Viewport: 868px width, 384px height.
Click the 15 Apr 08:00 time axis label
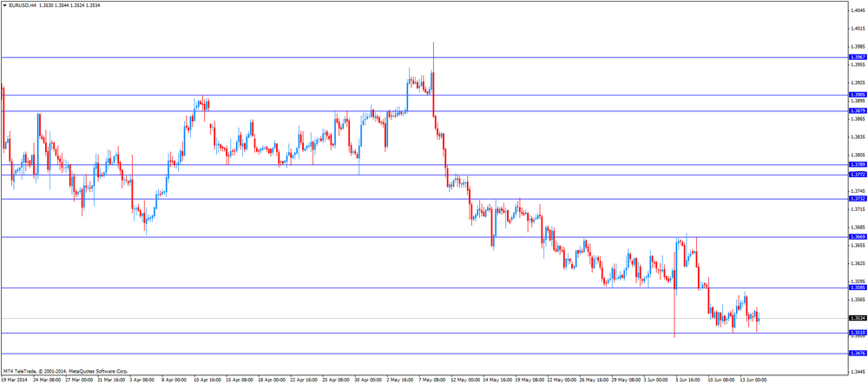[240, 381]
